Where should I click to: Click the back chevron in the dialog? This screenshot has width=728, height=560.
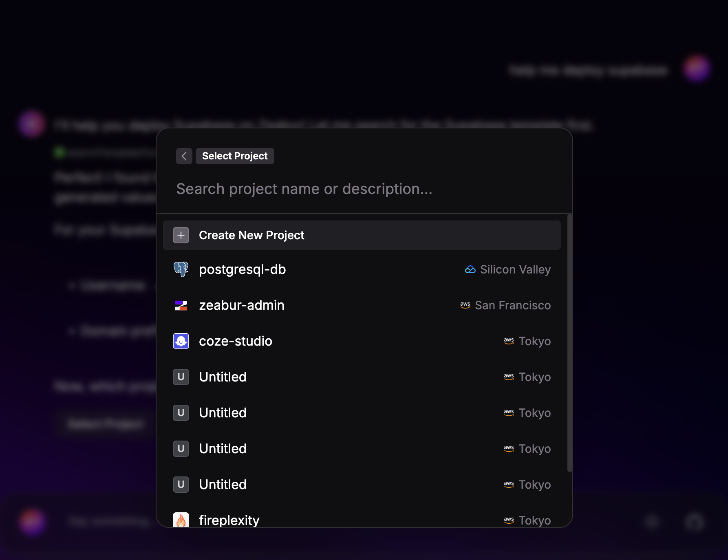pyautogui.click(x=184, y=156)
